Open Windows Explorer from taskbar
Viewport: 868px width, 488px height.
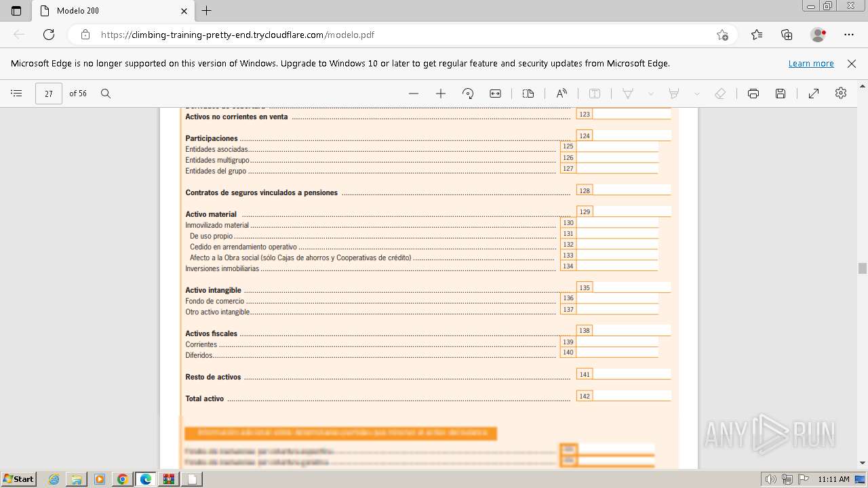77,479
